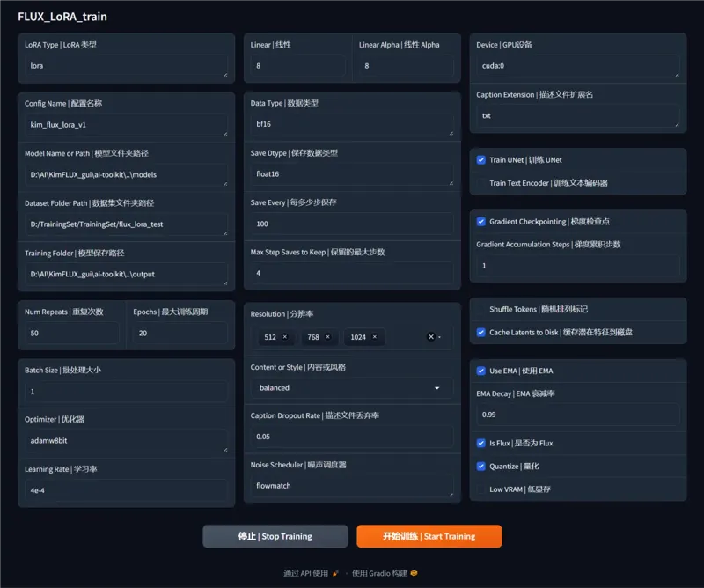Toggle Cache Latents to Disk checkbox
This screenshot has width=704, height=588.
(480, 333)
